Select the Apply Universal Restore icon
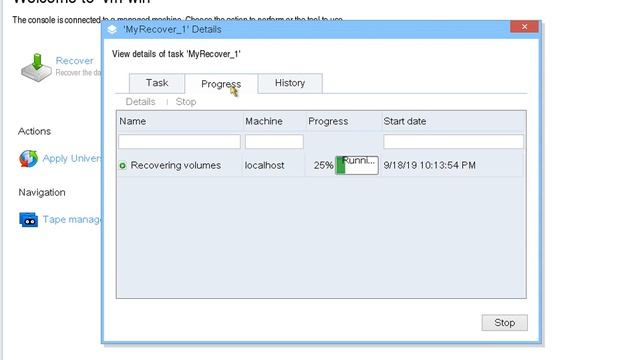The width and height of the screenshot is (640, 360). pyautogui.click(x=28, y=158)
